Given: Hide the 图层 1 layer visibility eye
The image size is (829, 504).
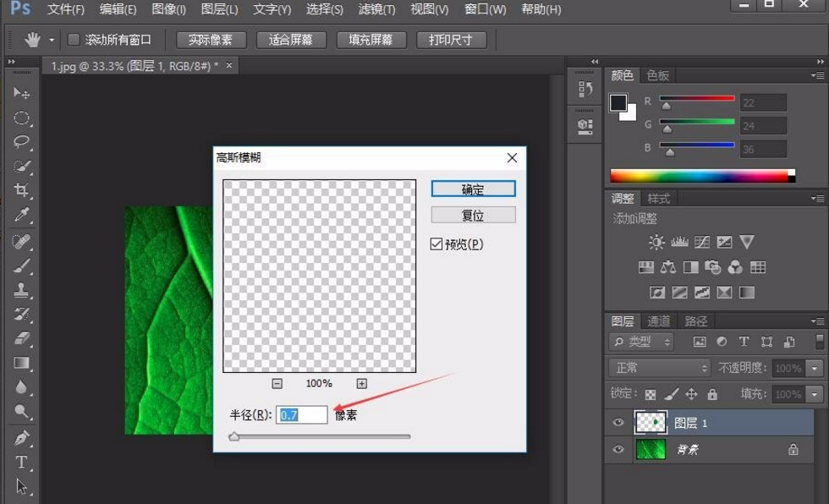Looking at the screenshot, I should click(x=618, y=422).
